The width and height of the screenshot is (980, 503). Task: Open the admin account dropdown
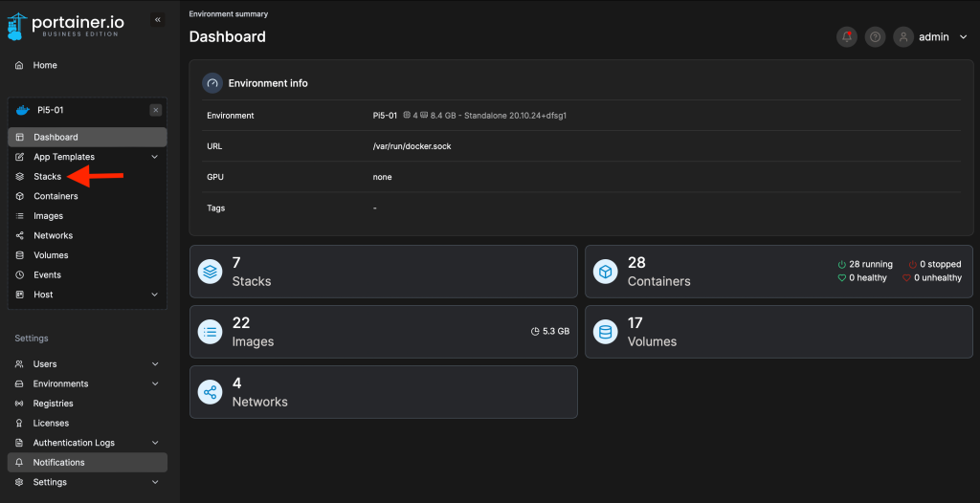(x=963, y=37)
